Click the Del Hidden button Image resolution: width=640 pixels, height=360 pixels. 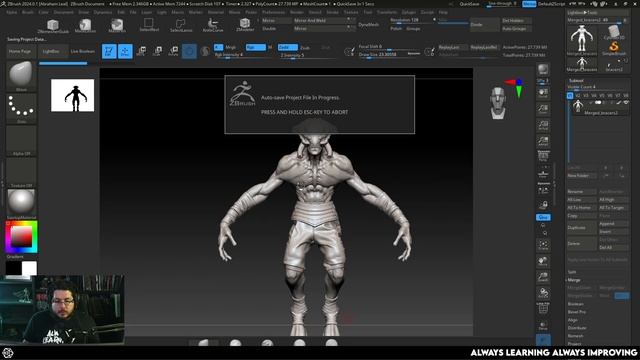(x=516, y=20)
